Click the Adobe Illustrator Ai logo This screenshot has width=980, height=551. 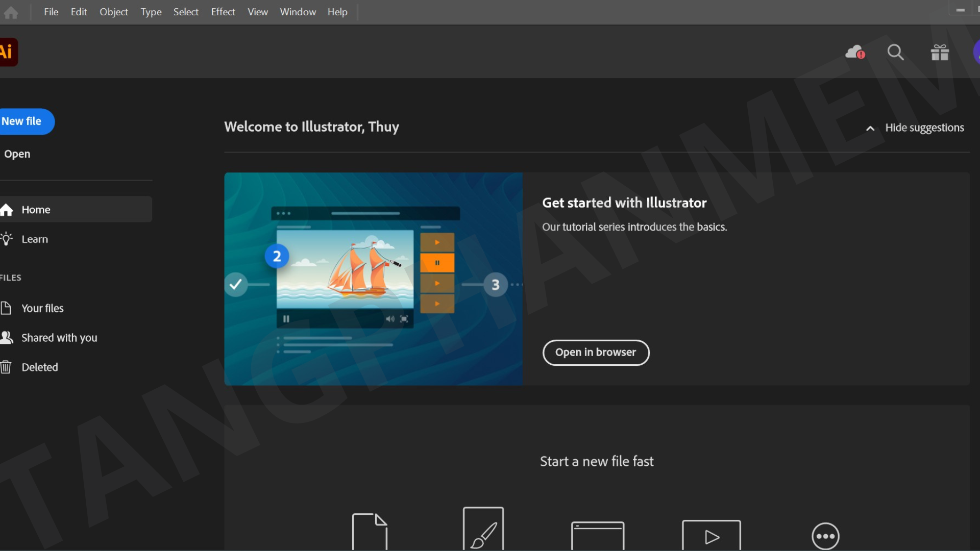pyautogui.click(x=8, y=52)
